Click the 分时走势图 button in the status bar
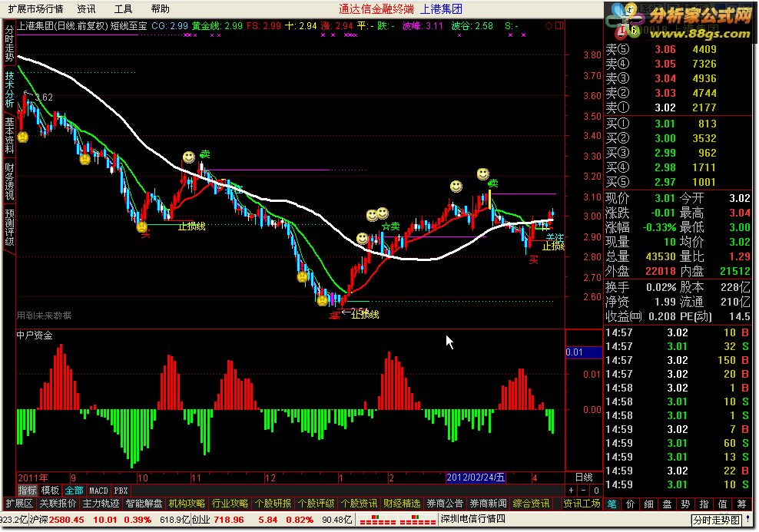 coord(717,520)
